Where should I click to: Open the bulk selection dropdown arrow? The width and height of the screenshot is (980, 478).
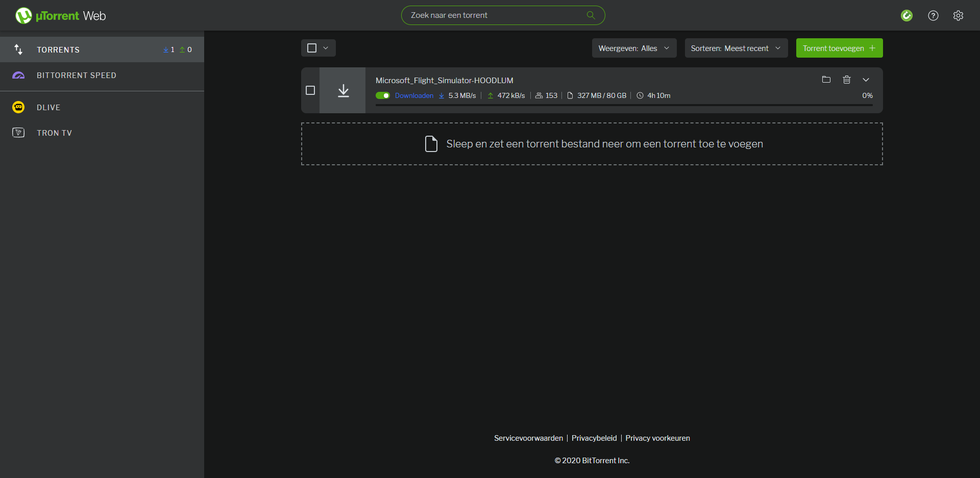326,48
